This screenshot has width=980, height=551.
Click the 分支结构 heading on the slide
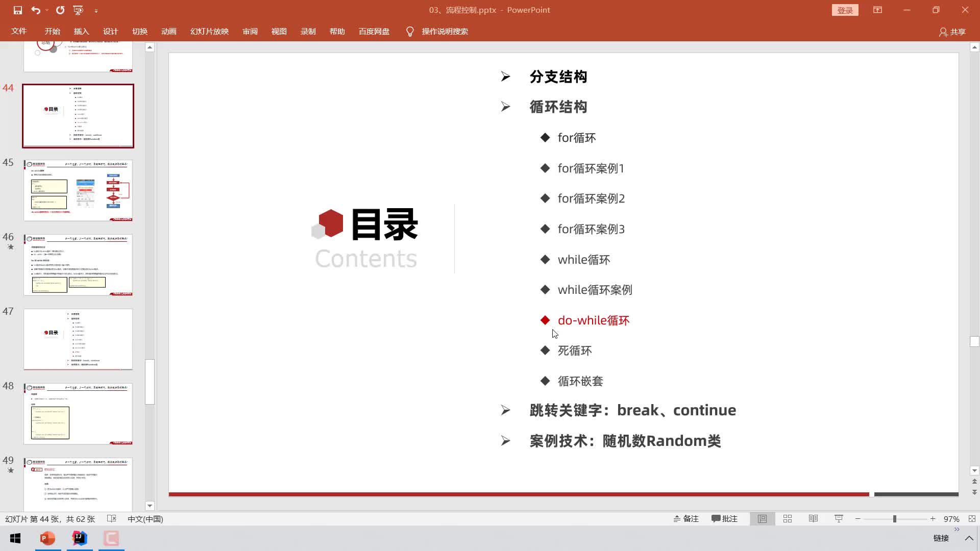pyautogui.click(x=558, y=77)
